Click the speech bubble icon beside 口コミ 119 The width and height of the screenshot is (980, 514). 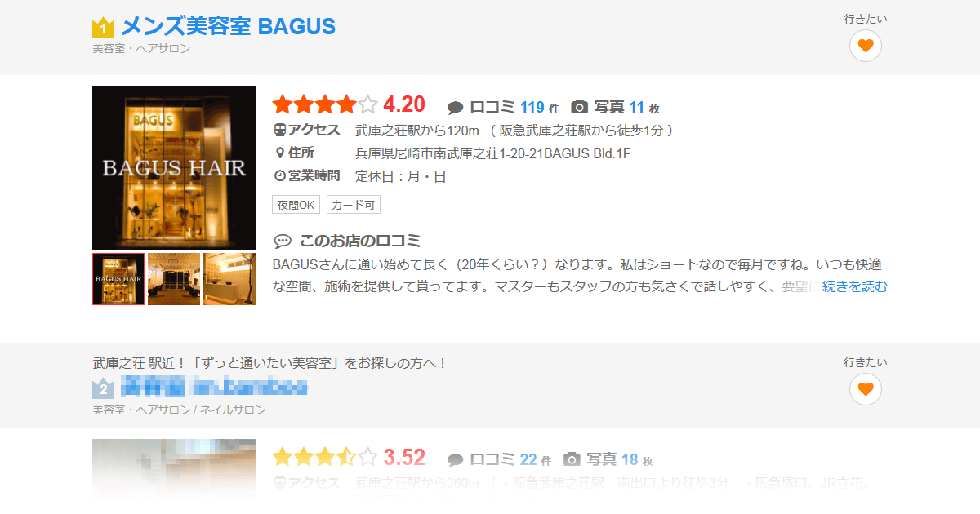456,108
